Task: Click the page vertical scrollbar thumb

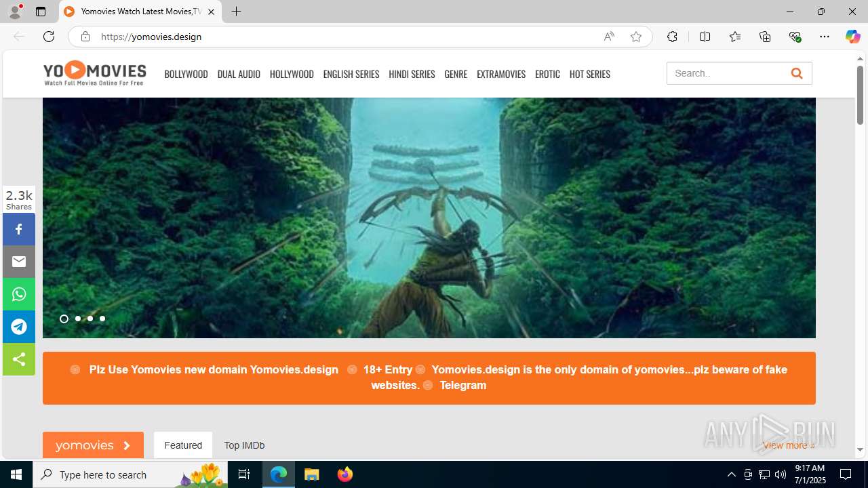Action: point(860,95)
